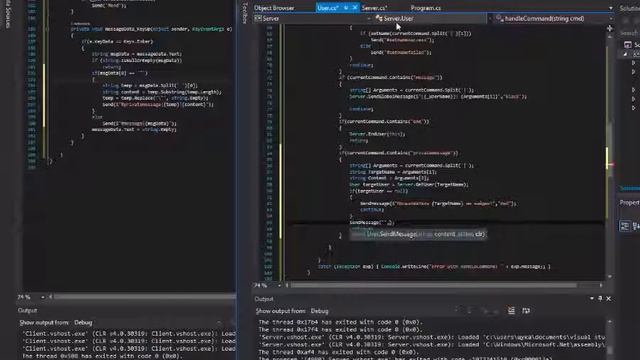Click the right Output panel title
Screen dimensions: 640x360
[x=264, y=299]
